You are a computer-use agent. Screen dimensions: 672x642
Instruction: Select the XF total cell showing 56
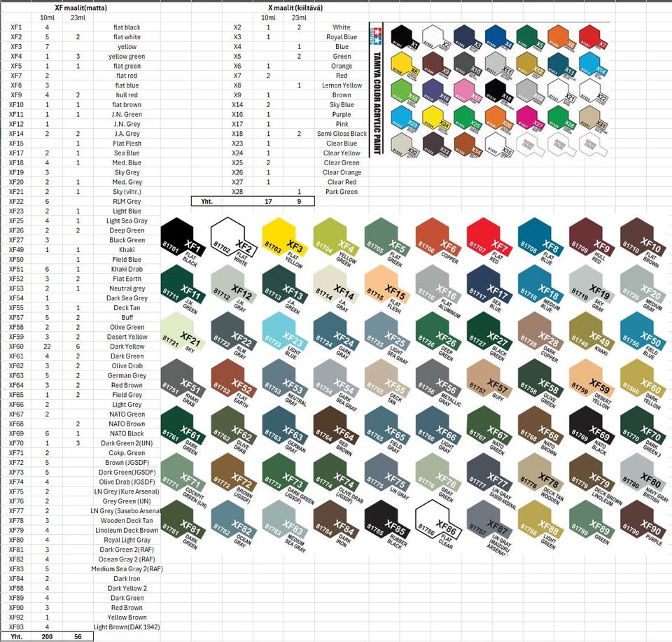(78, 637)
